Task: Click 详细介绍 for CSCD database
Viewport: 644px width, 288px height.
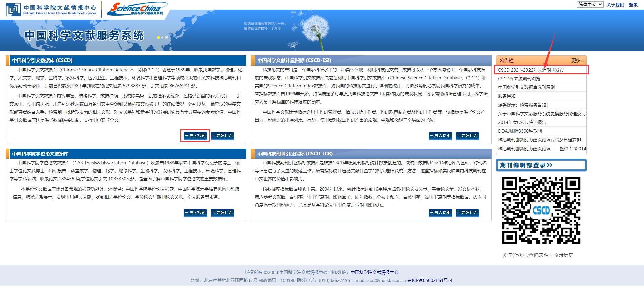Action: point(222,136)
